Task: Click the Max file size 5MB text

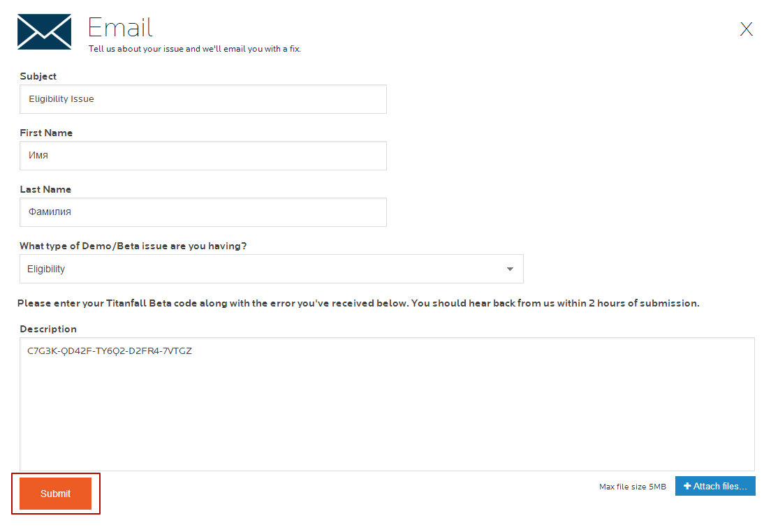Action: tap(633, 487)
